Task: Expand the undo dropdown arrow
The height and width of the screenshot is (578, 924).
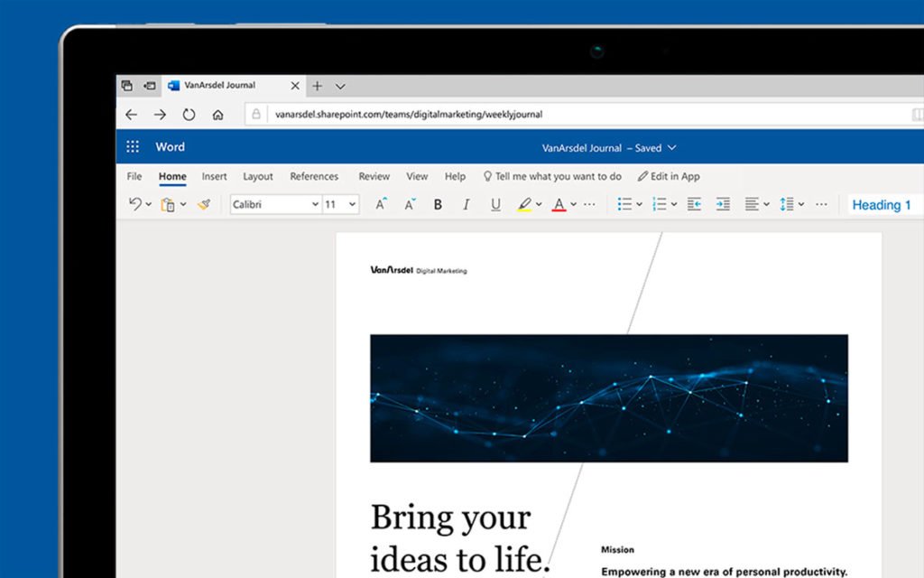Action: coord(149,205)
